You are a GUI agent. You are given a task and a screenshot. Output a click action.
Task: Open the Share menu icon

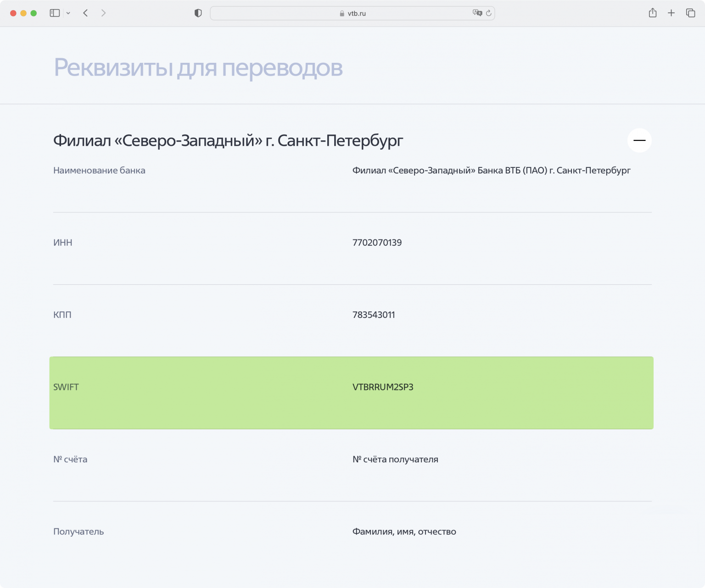(653, 13)
